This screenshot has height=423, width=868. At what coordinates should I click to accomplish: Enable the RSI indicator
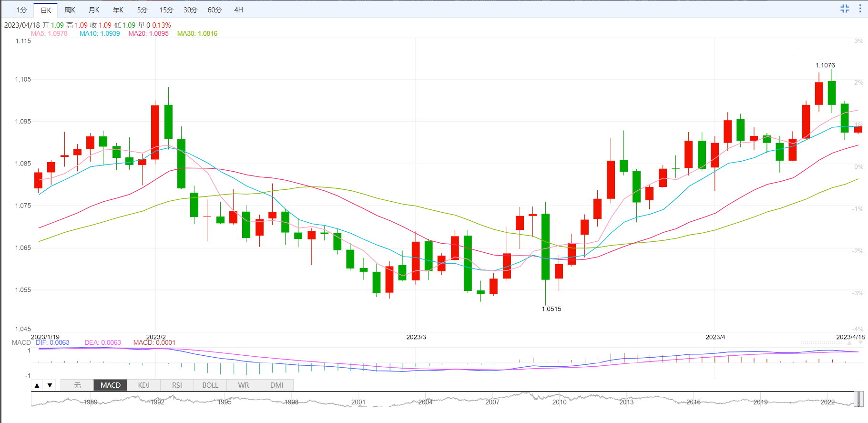tap(177, 385)
